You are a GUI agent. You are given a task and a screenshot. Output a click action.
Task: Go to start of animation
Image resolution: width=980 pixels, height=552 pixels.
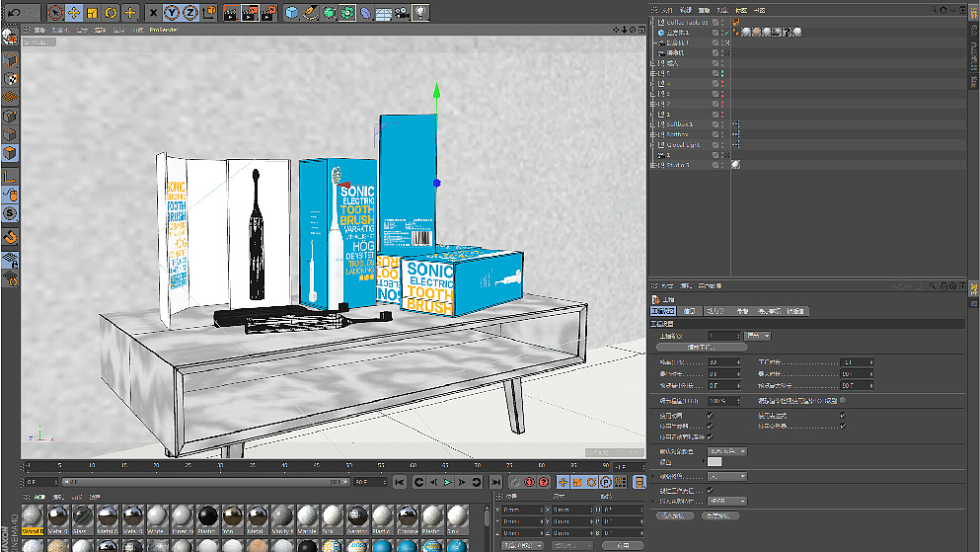pyautogui.click(x=400, y=482)
